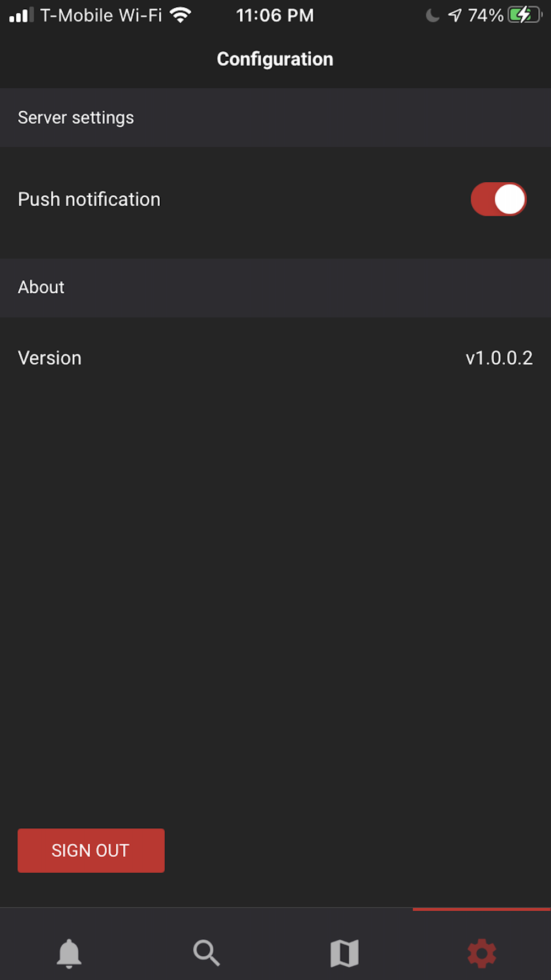The image size is (551, 980).
Task: Tap the location arrow status icon
Action: [x=455, y=15]
